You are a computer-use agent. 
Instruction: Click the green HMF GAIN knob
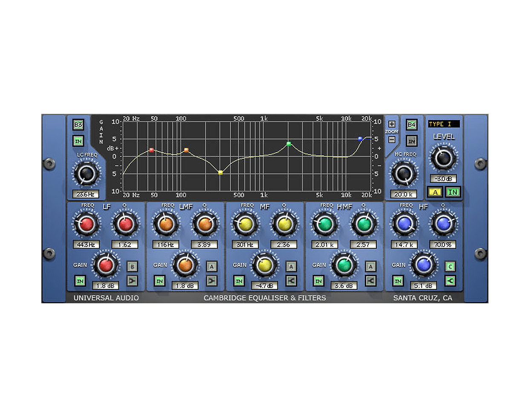(344, 265)
